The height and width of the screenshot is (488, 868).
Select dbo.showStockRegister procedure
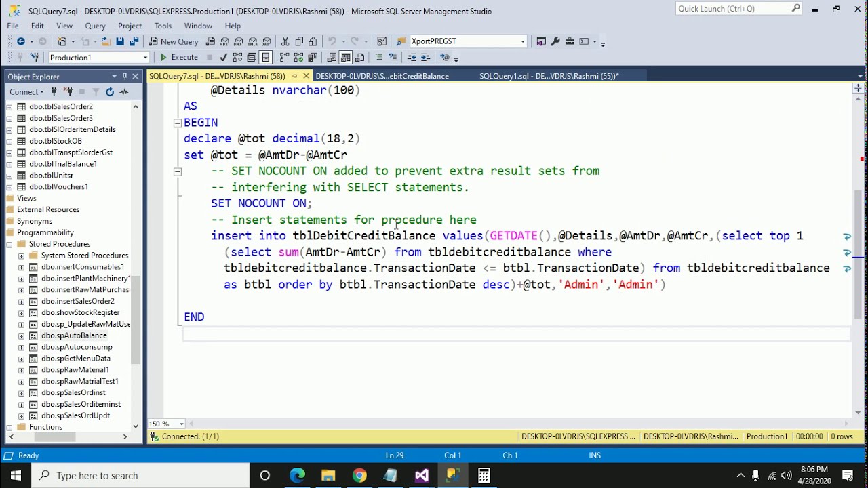click(80, 312)
